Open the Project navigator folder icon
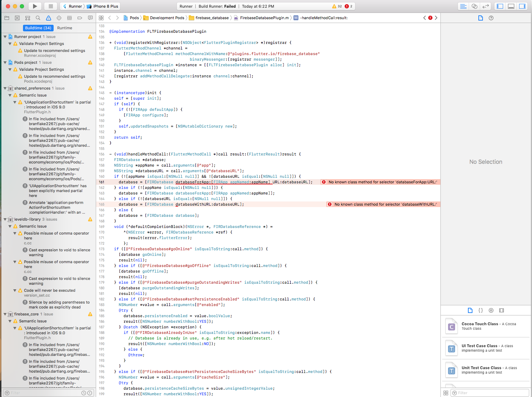The height and width of the screenshot is (397, 532). (x=7, y=18)
